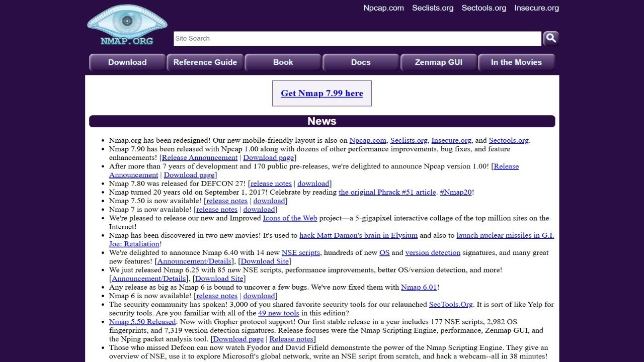The width and height of the screenshot is (644, 362).
Task: Open Nmap 6.25 Announcement/Details link
Action: 149,279
